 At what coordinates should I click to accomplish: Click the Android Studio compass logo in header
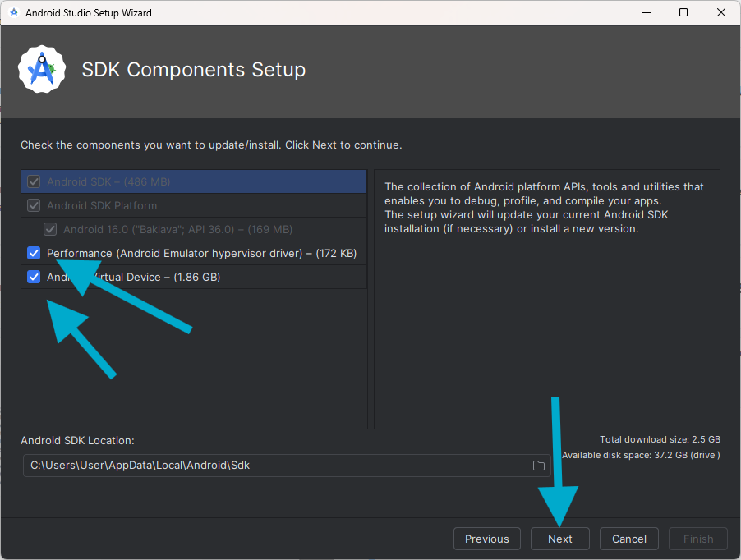(x=42, y=70)
